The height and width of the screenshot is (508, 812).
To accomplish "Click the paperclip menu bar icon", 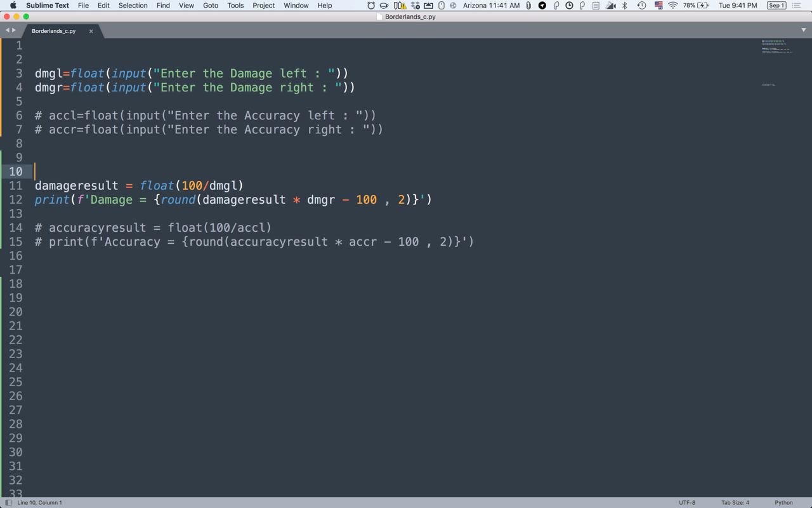I will [x=528, y=5].
